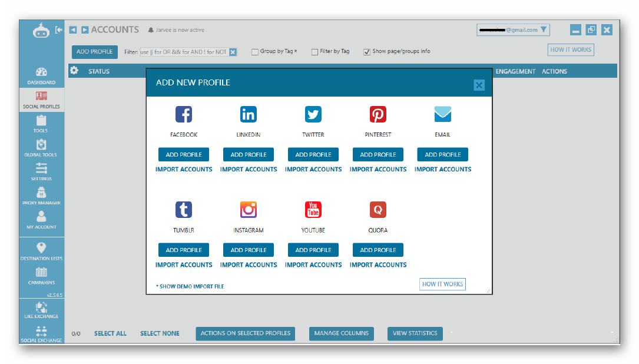This screenshot has height=364, width=639.
Task: Click the YouTube logo icon
Action: pyautogui.click(x=313, y=210)
